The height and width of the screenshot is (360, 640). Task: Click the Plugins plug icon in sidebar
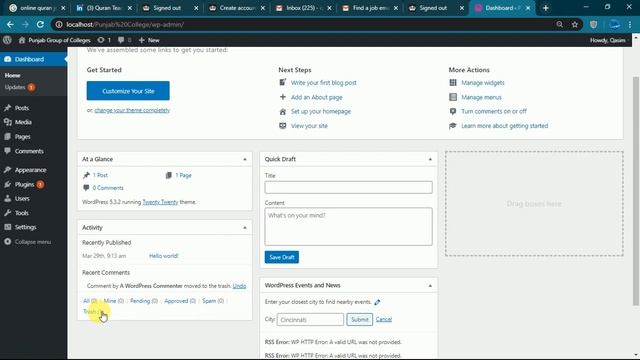coord(8,184)
